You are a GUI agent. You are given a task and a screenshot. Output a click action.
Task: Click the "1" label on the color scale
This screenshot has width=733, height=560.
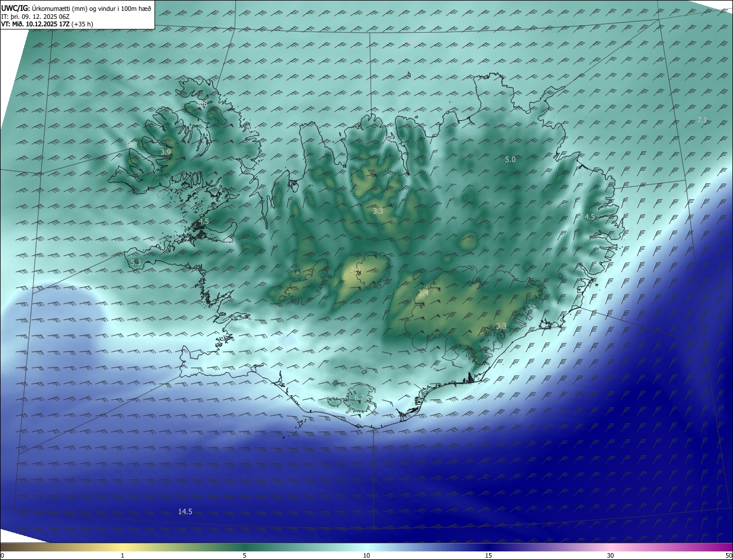click(x=123, y=555)
